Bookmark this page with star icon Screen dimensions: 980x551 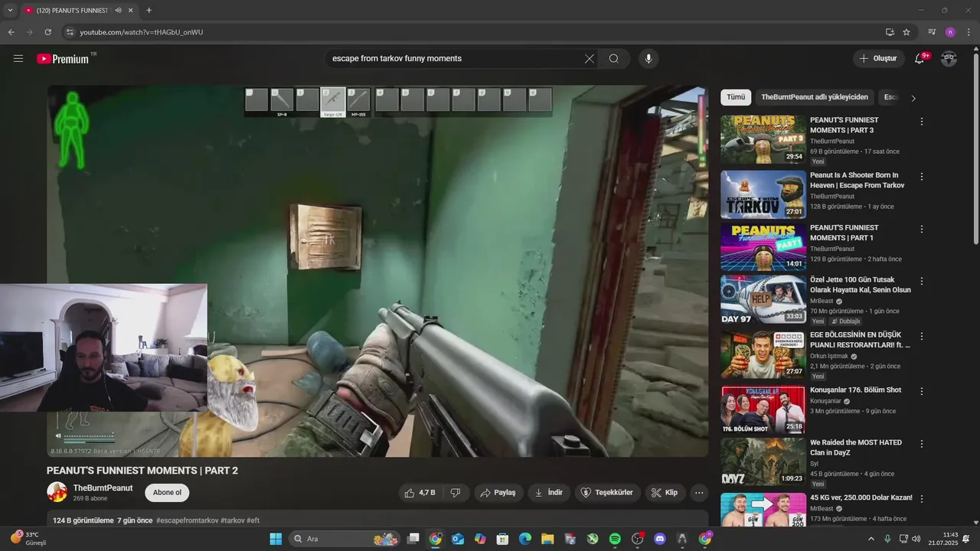pyautogui.click(x=906, y=32)
